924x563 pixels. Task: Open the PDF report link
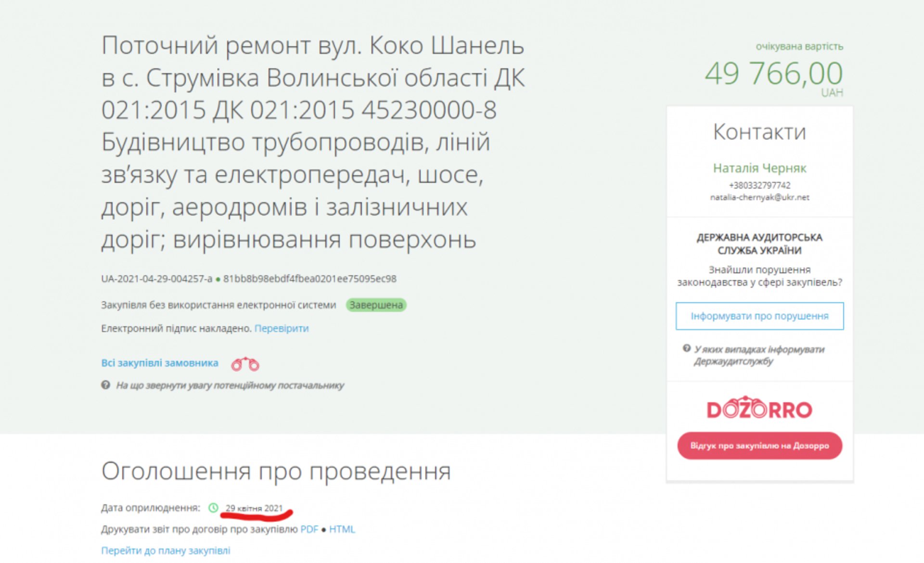pyautogui.click(x=309, y=529)
